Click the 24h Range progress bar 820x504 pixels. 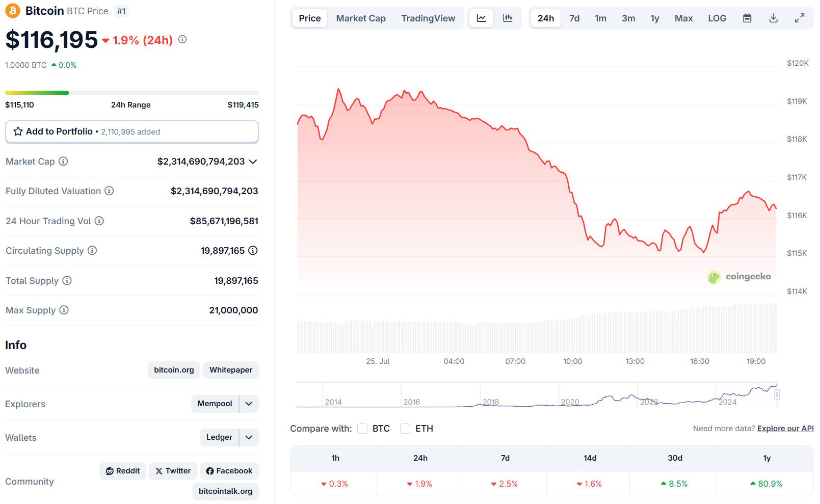point(132,93)
